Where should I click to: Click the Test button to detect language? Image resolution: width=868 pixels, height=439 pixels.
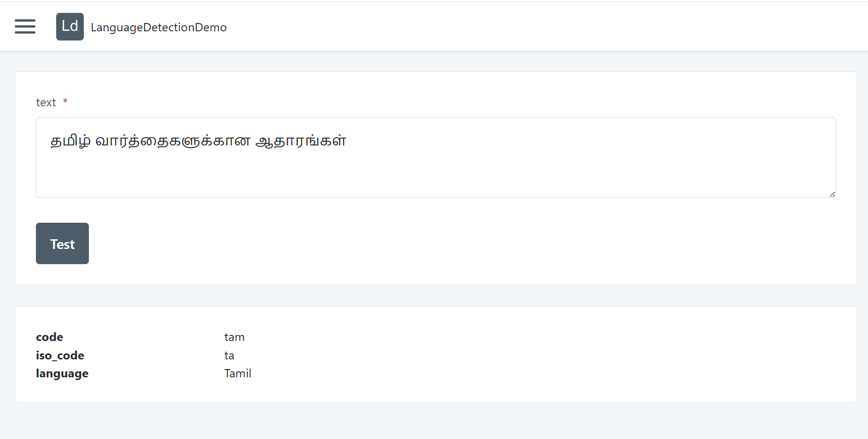coord(62,243)
